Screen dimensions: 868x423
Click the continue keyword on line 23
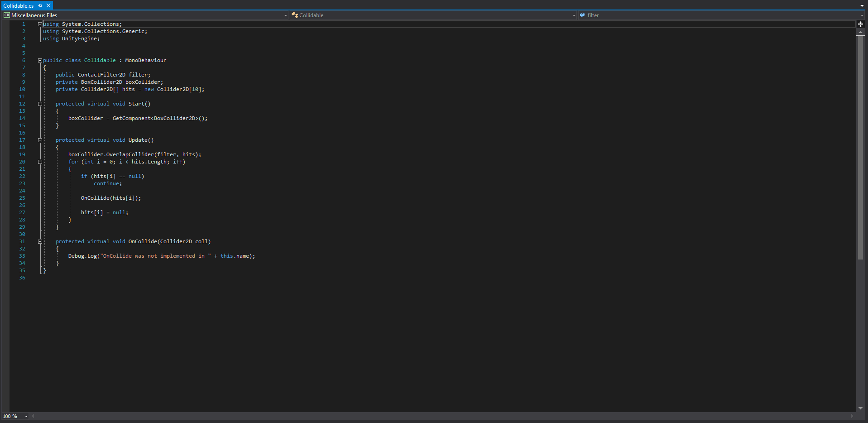coord(106,183)
